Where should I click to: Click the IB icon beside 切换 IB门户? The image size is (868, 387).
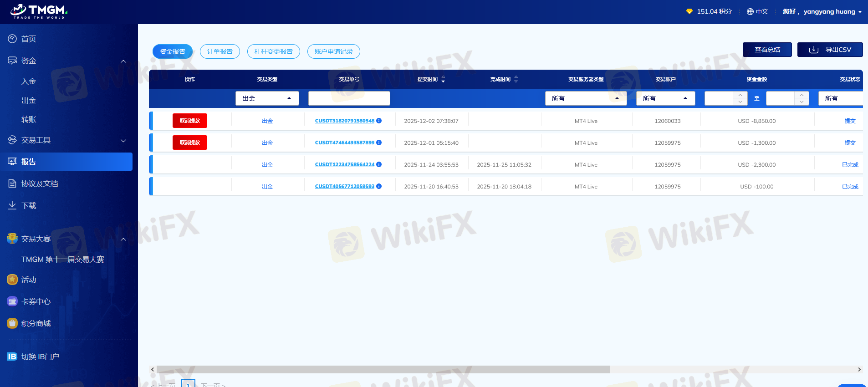(12, 356)
